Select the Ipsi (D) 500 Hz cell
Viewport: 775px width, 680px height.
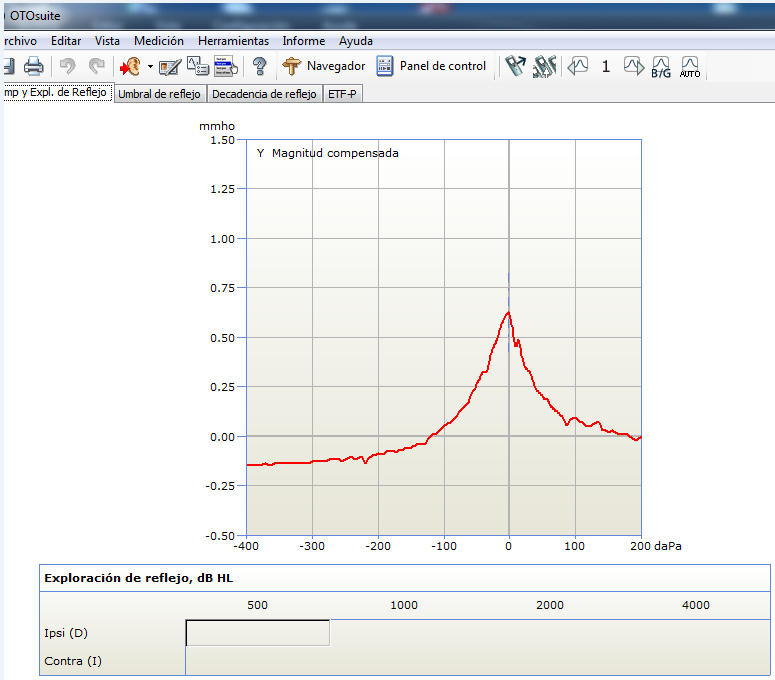(x=258, y=633)
